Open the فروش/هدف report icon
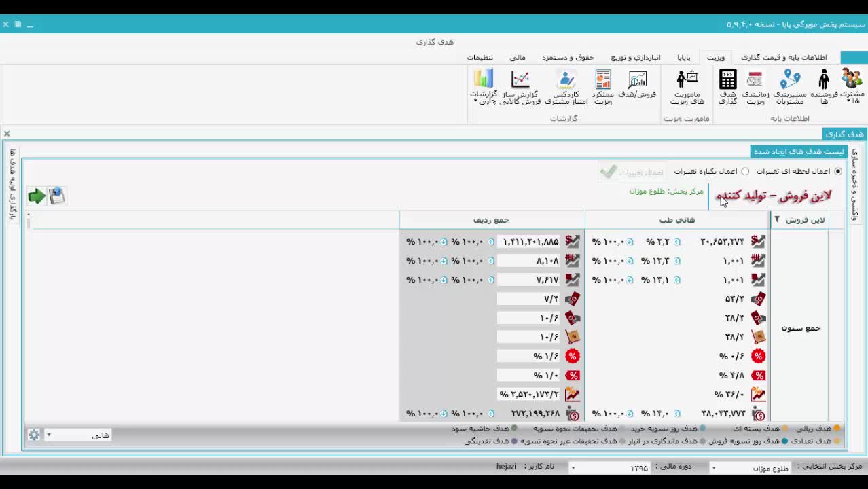The height and width of the screenshot is (489, 868). pyautogui.click(x=637, y=81)
